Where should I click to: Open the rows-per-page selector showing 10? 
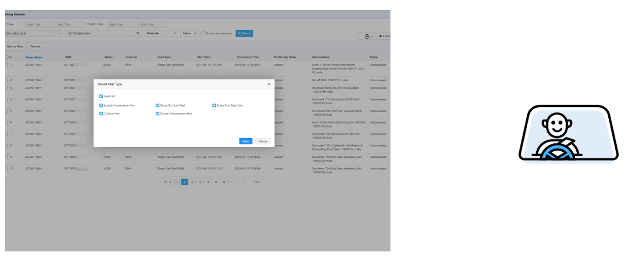(x=167, y=182)
